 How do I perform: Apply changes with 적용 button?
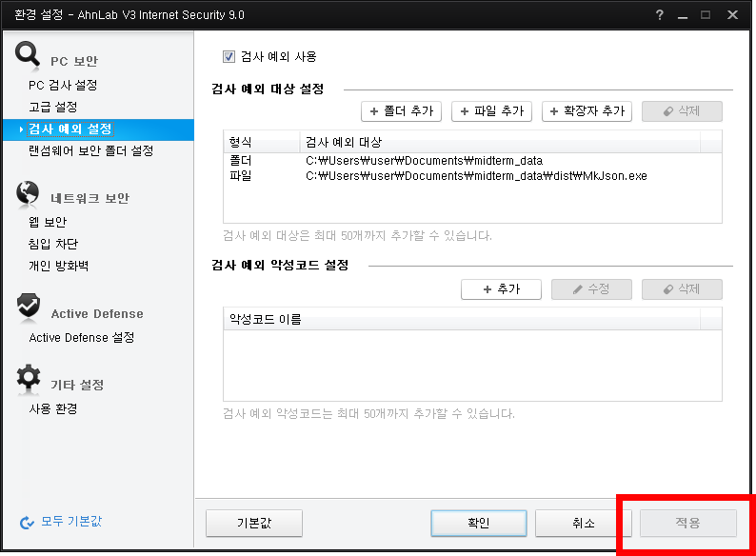(688, 524)
